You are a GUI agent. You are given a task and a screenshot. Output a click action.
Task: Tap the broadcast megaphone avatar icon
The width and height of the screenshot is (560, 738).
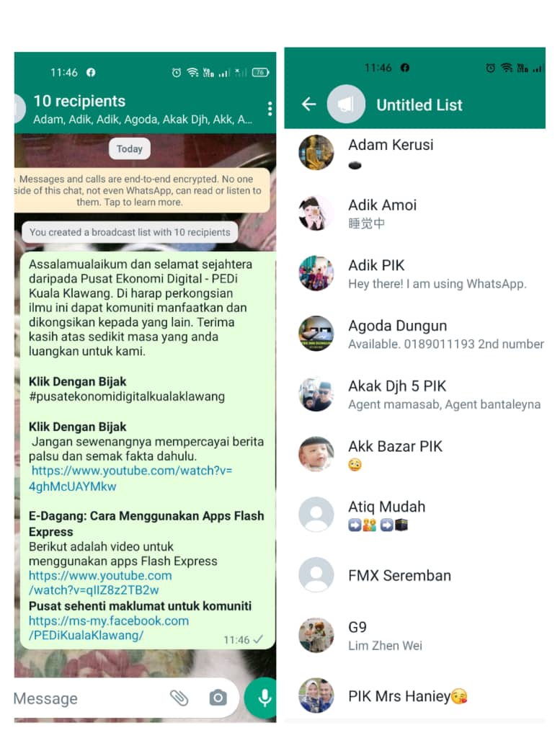pos(346,104)
